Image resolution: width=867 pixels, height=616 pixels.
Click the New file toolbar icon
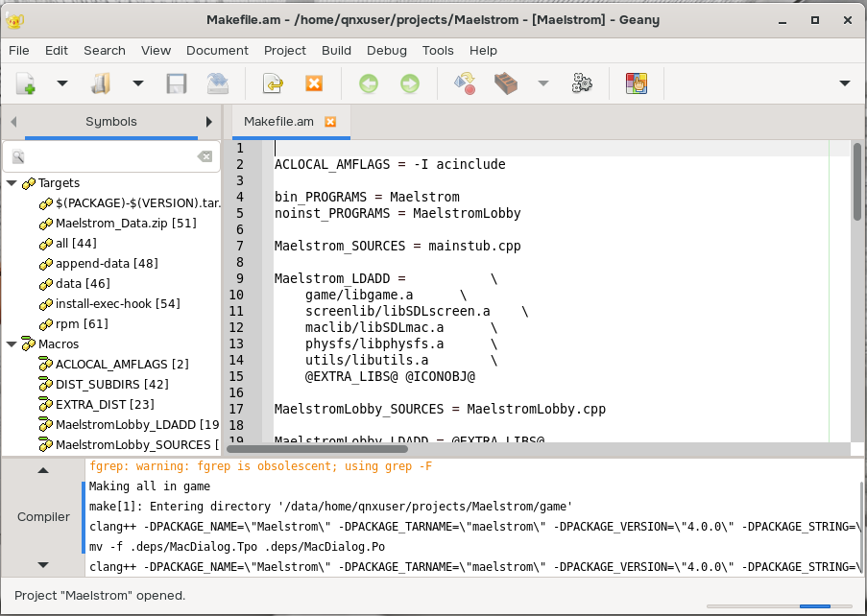coord(26,84)
